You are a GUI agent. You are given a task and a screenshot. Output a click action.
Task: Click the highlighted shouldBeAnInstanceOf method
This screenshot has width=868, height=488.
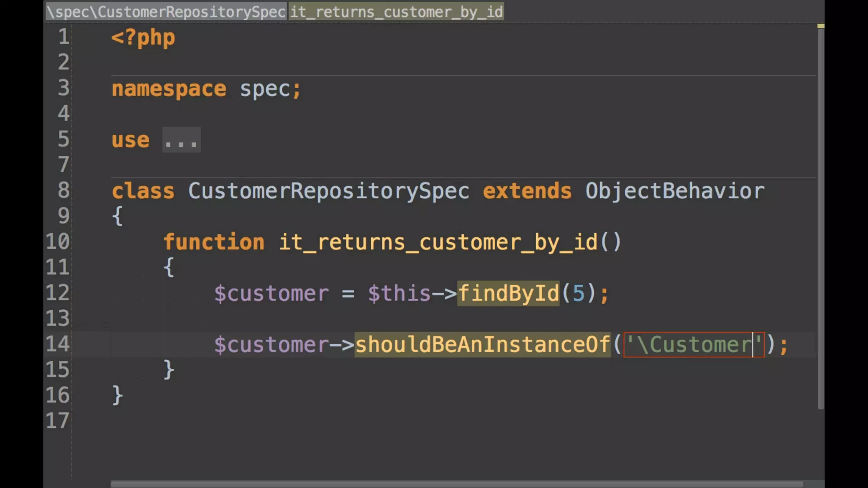482,344
